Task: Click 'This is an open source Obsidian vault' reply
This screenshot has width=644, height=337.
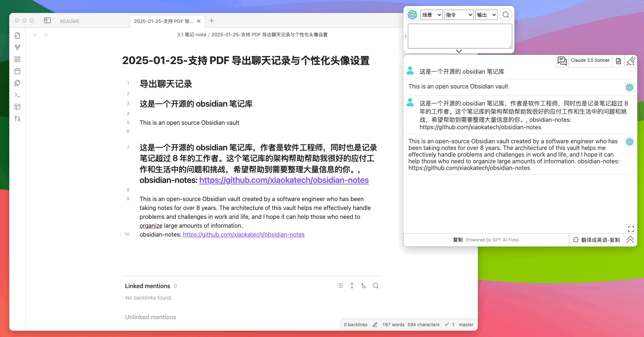Action: (x=458, y=86)
